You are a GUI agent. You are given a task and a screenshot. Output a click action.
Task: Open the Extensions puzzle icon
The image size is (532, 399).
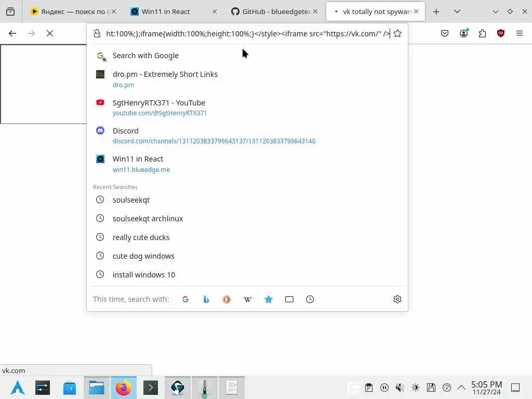(482, 33)
